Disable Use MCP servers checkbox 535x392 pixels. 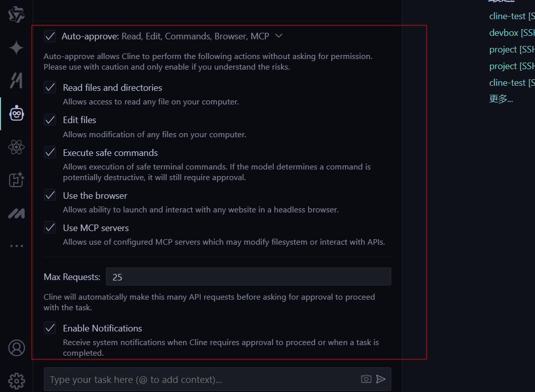coord(50,228)
